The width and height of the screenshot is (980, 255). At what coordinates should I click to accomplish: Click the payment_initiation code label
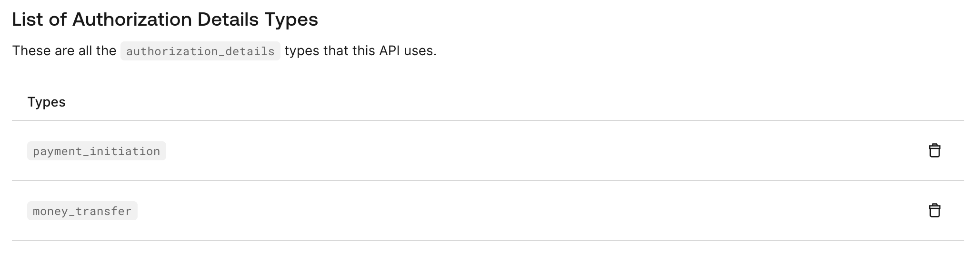tap(97, 151)
